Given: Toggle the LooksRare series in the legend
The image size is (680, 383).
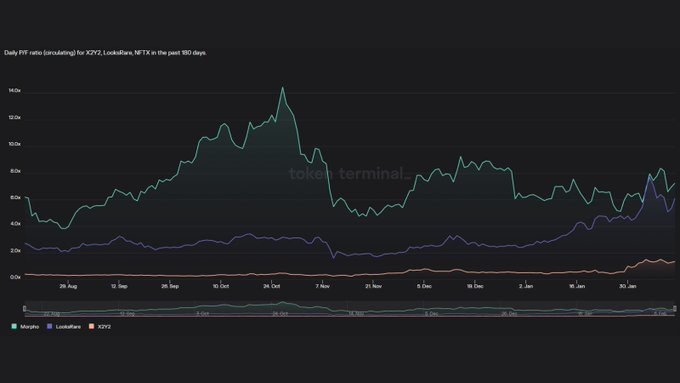Looking at the screenshot, I should point(64,327).
